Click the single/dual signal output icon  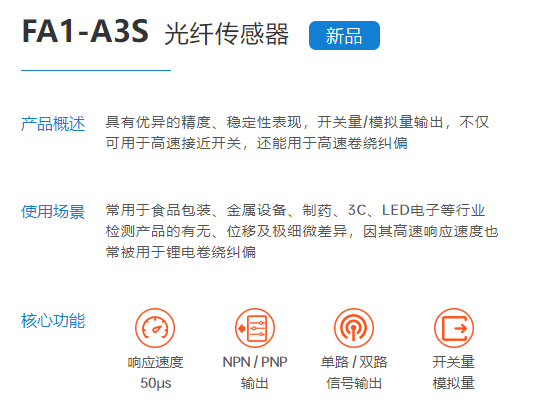coord(354,328)
